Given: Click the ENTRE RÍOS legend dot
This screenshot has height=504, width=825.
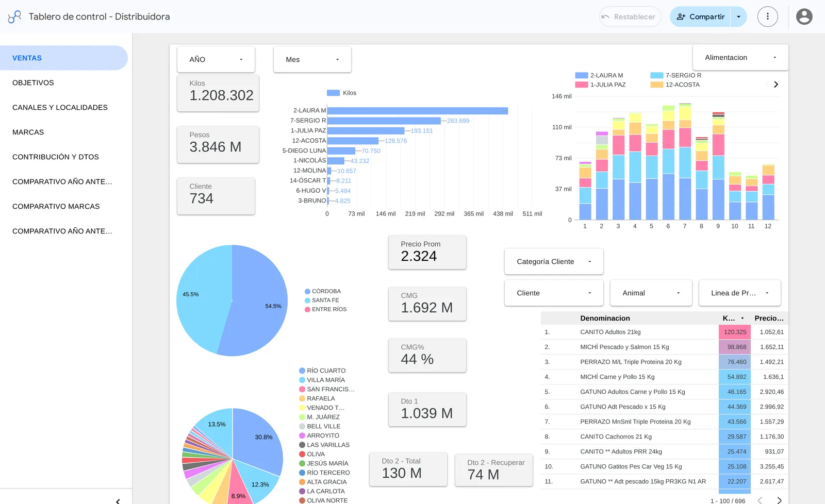Looking at the screenshot, I should 307,309.
